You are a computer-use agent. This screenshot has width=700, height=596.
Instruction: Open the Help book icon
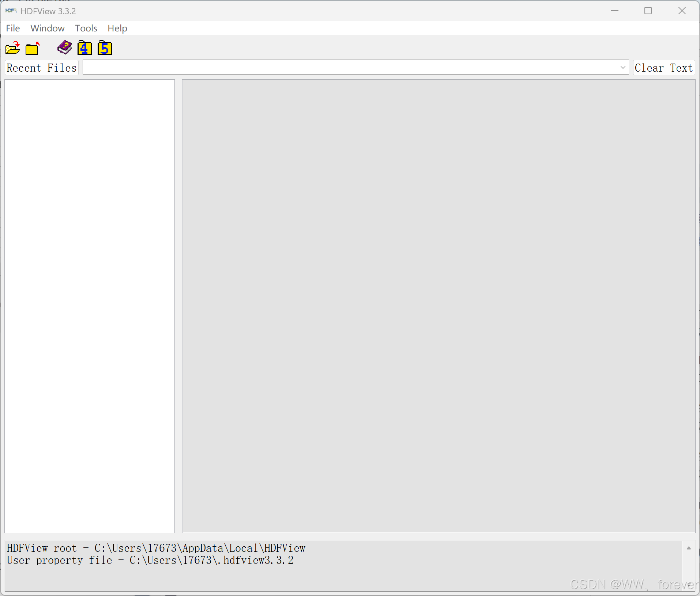pyautogui.click(x=65, y=48)
